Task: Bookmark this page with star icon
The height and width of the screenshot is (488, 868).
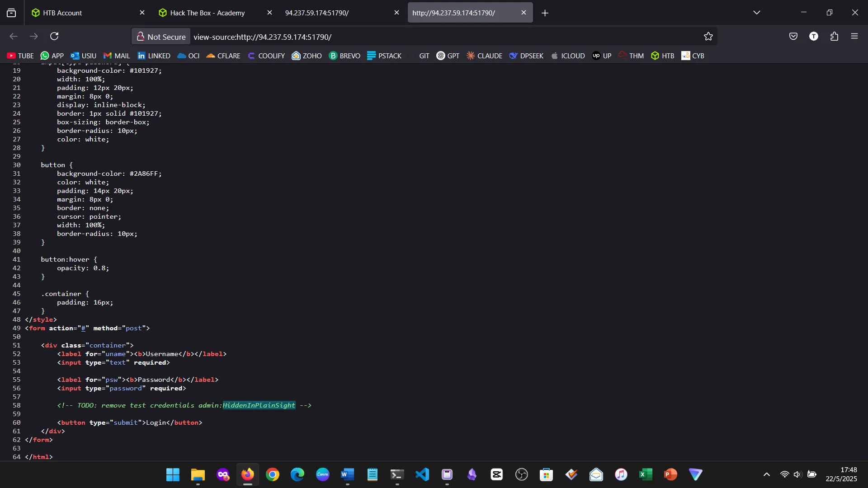Action: tap(708, 37)
